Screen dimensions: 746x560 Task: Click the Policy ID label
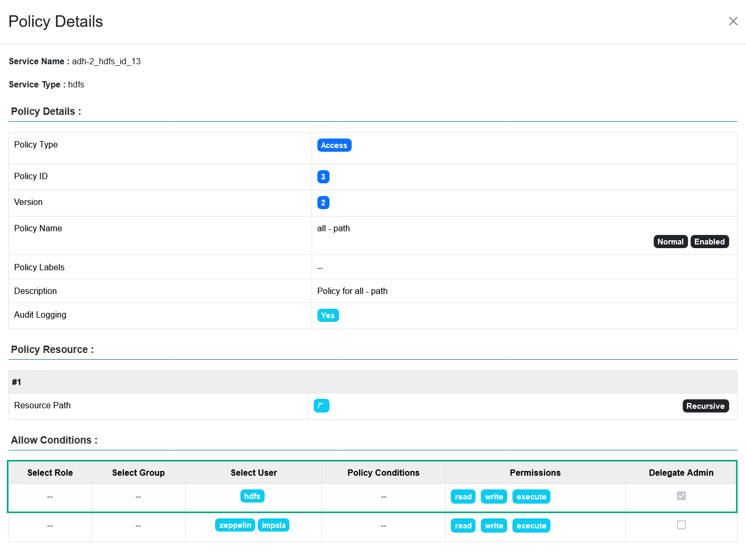pyautogui.click(x=31, y=176)
